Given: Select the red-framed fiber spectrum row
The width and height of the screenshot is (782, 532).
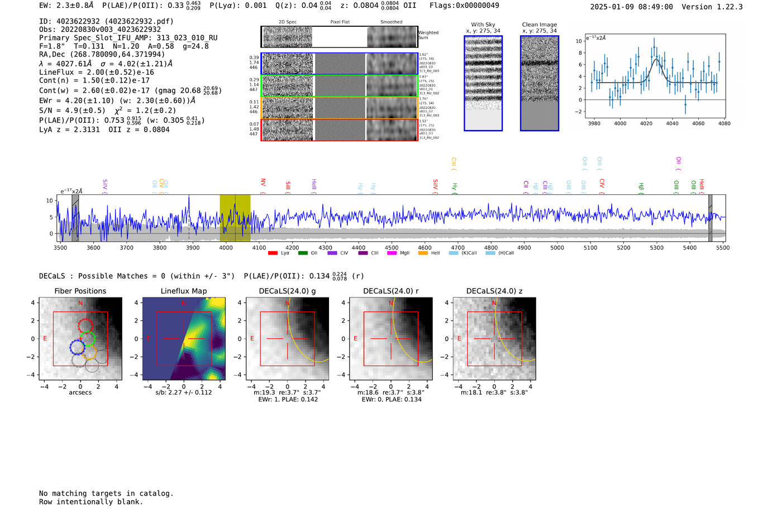Looking at the screenshot, I should [x=339, y=130].
